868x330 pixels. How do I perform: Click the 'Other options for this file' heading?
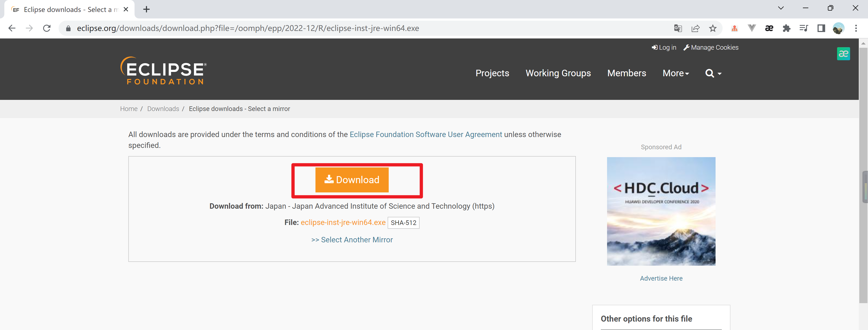click(646, 319)
